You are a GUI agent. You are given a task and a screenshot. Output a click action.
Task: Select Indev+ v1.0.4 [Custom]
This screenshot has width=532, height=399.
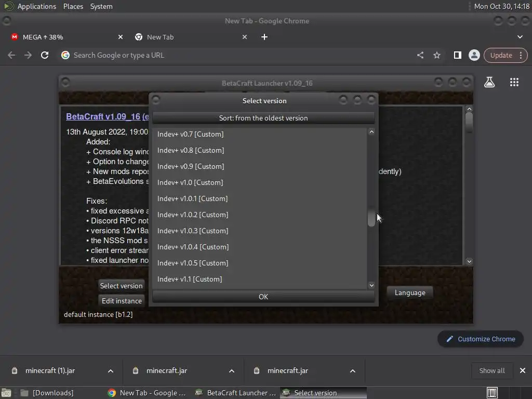[x=260, y=247]
